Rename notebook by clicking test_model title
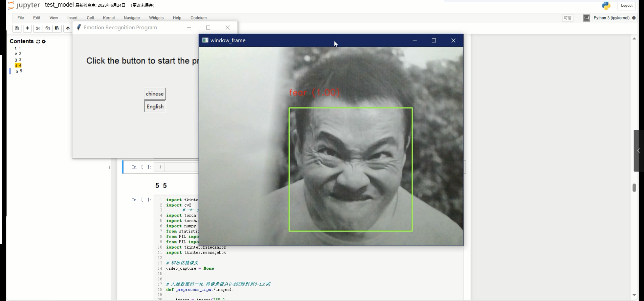644x301 pixels. pos(59,5)
